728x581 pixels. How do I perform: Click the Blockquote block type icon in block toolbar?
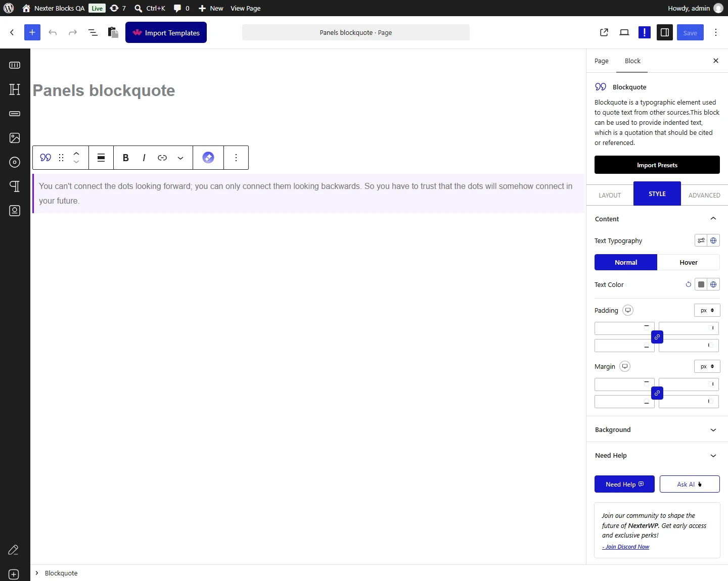[x=45, y=158]
